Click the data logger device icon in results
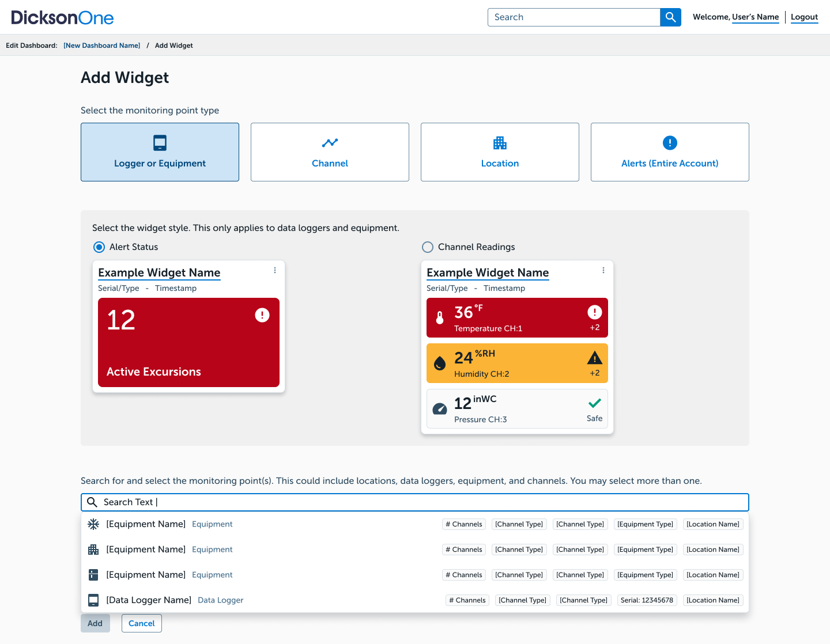 click(93, 600)
